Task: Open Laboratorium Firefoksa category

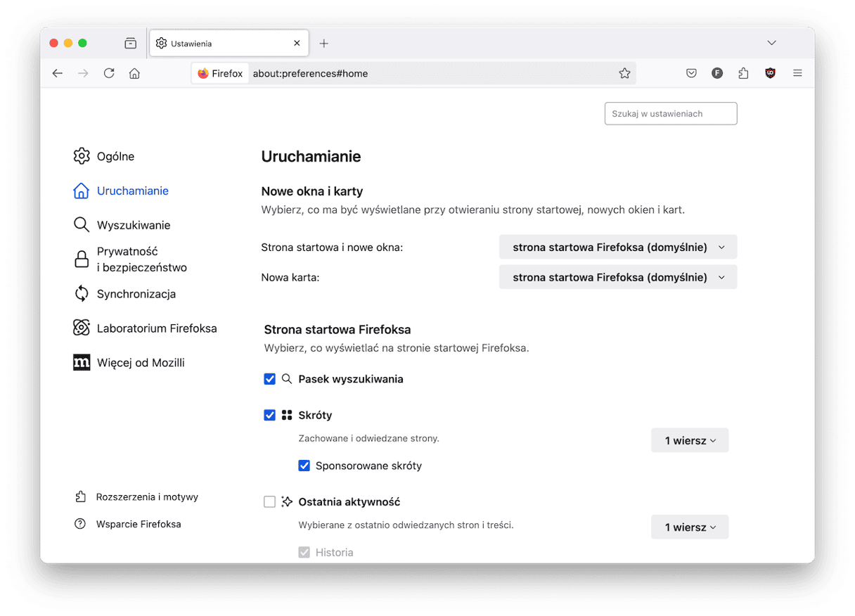Action: pyautogui.click(x=157, y=328)
